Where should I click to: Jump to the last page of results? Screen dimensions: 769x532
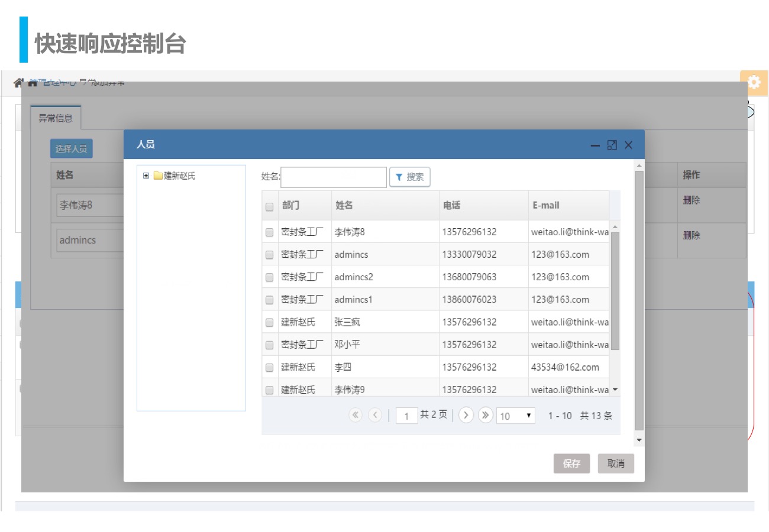[x=486, y=415]
